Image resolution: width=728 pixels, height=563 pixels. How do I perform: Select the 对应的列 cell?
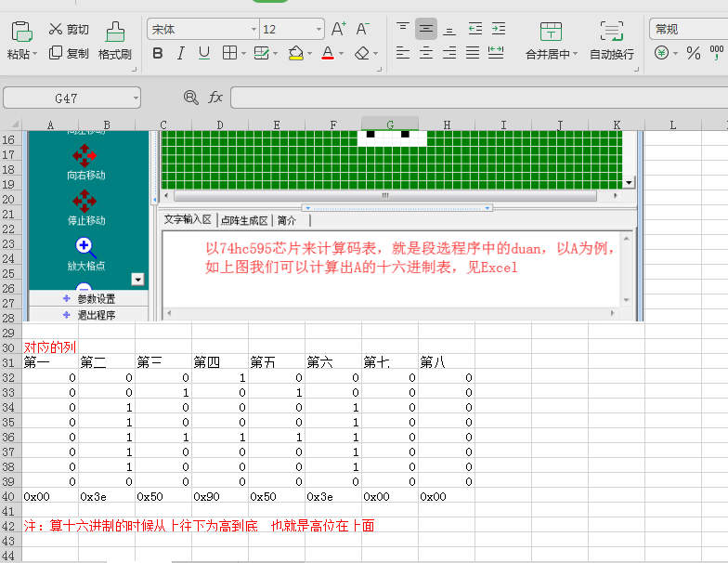point(50,347)
